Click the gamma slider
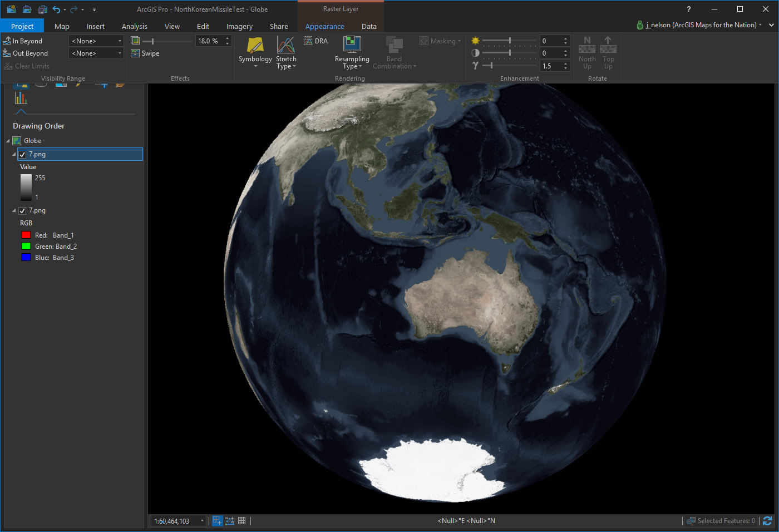 pos(510,66)
